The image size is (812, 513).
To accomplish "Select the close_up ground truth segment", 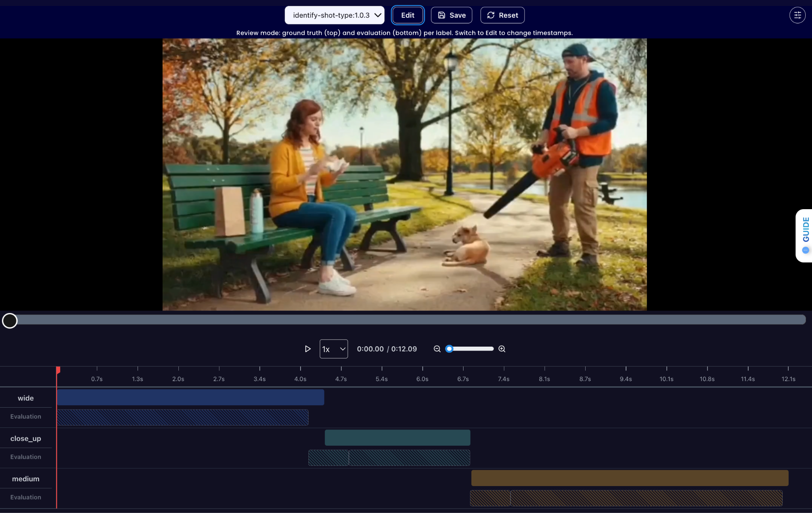I will [397, 438].
